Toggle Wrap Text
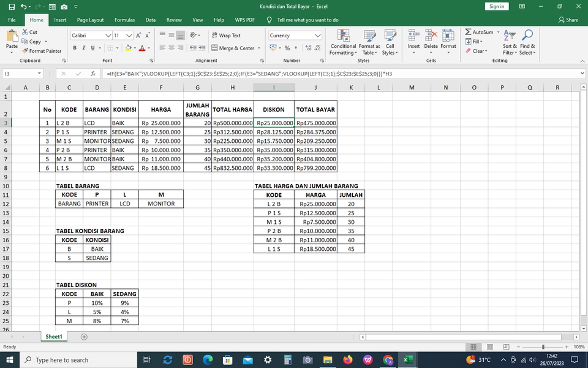 tap(226, 36)
